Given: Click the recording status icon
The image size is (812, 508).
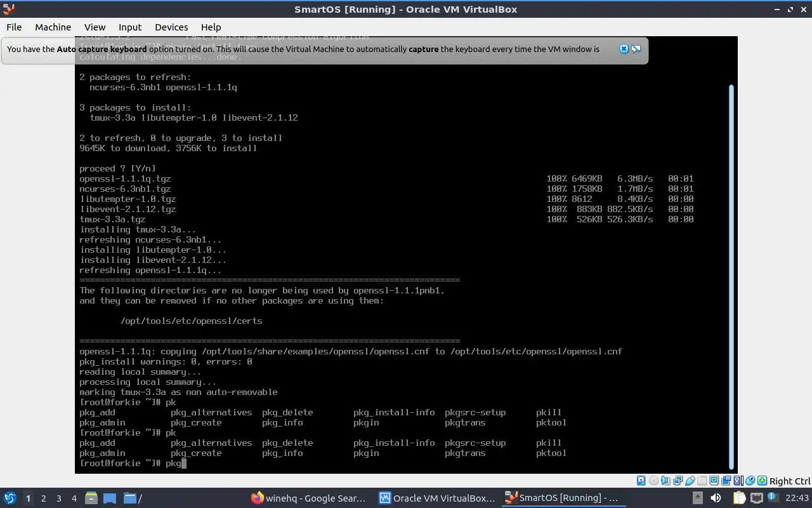Looking at the screenshot, I should [x=726, y=481].
